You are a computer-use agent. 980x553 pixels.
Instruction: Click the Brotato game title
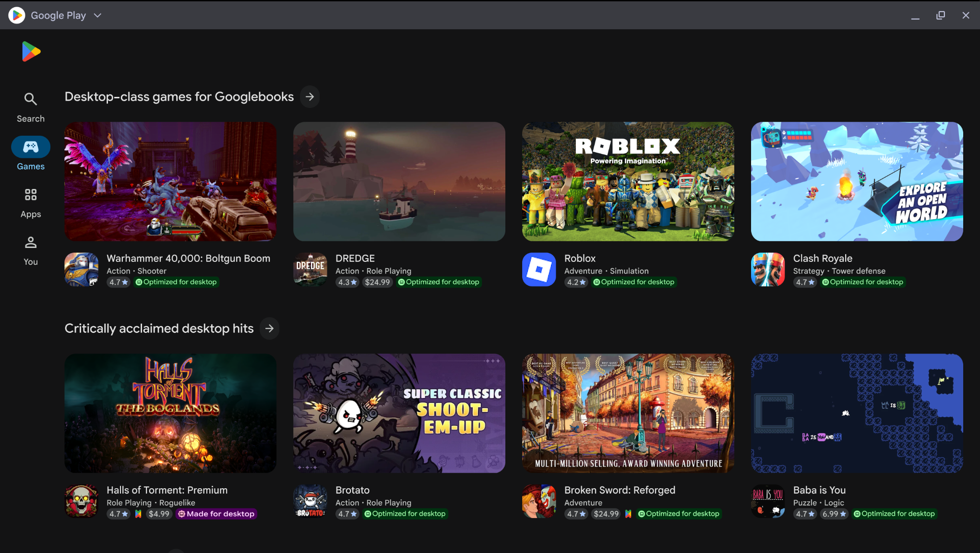pos(352,490)
